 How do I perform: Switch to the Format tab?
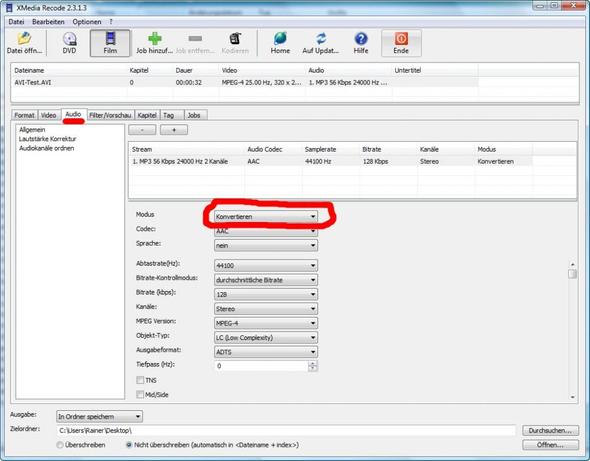(24, 115)
